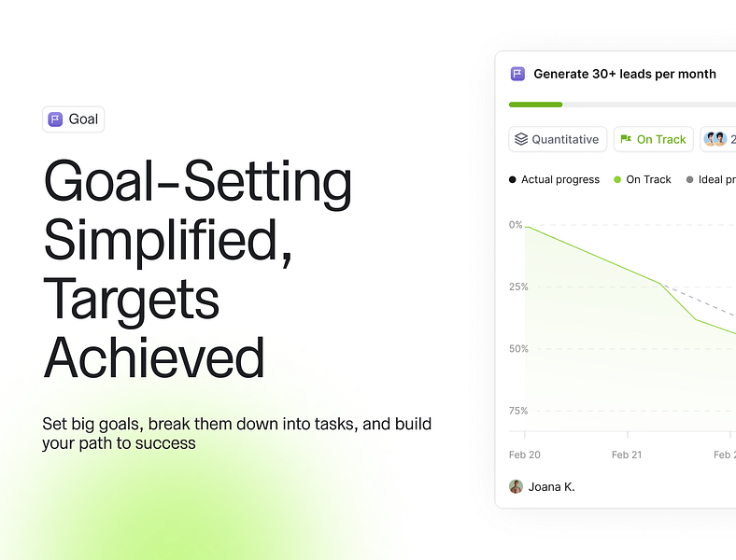
Task: Click the purple flag icon beside leads title
Action: 517,74
